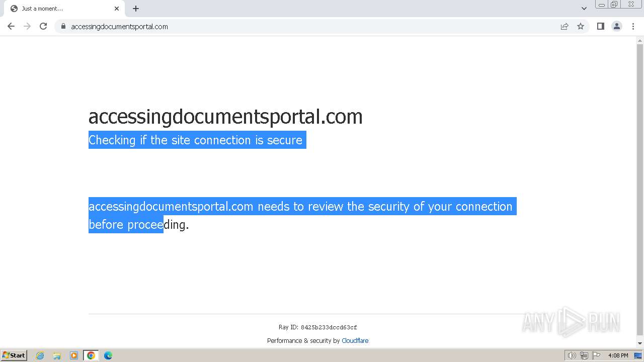
Task: Open the browser side panel
Action: click(601, 26)
